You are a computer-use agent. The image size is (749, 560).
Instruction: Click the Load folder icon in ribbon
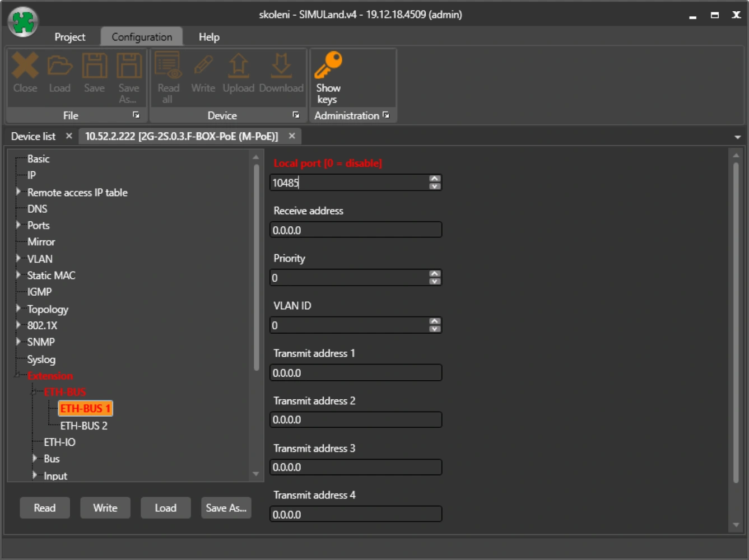[59, 66]
